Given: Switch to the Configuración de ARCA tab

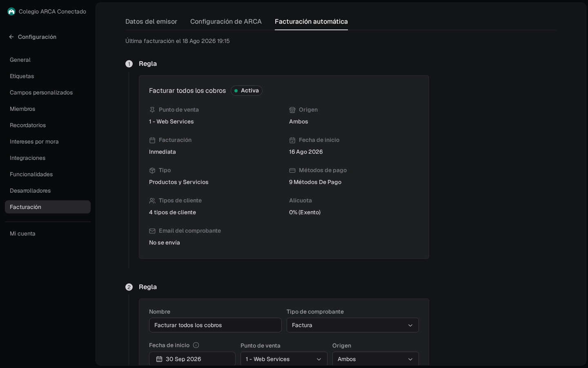Looking at the screenshot, I should click(x=226, y=21).
